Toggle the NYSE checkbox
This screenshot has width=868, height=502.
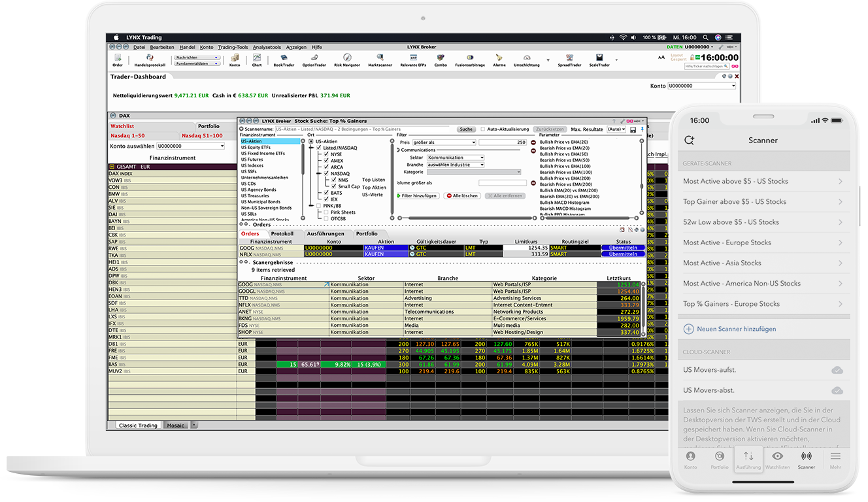point(327,154)
